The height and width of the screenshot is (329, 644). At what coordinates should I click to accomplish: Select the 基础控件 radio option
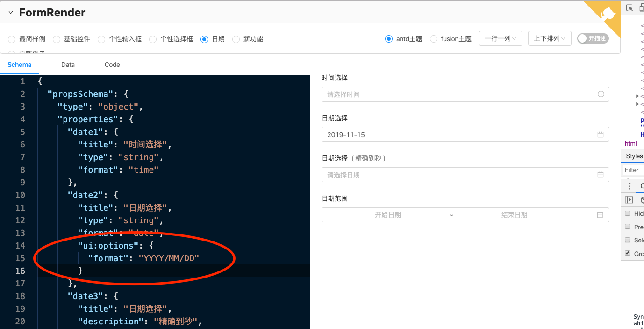coord(57,39)
